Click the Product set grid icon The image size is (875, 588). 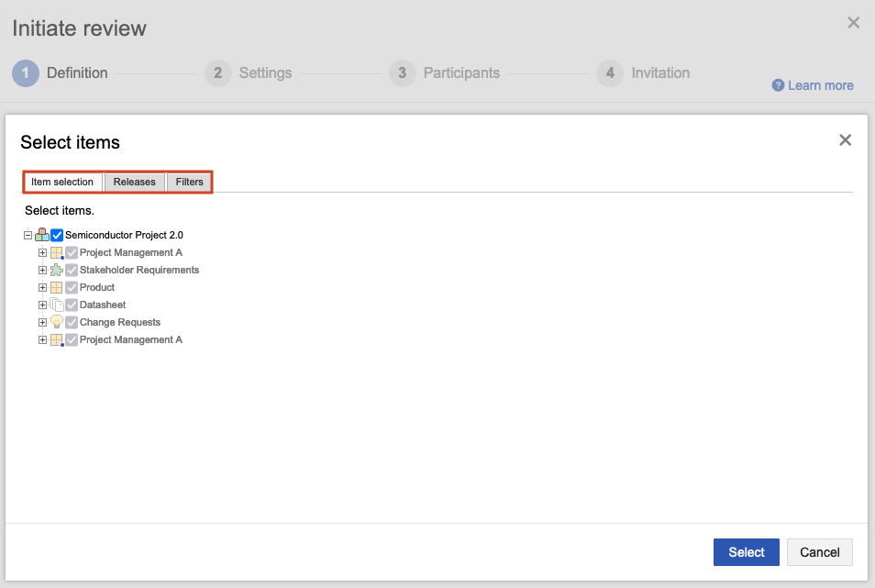click(x=57, y=288)
